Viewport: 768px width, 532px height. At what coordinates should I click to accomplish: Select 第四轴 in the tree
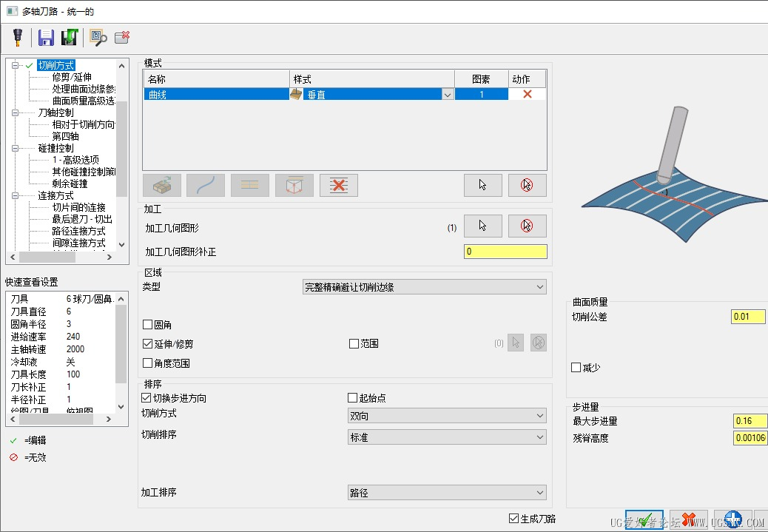point(65,136)
